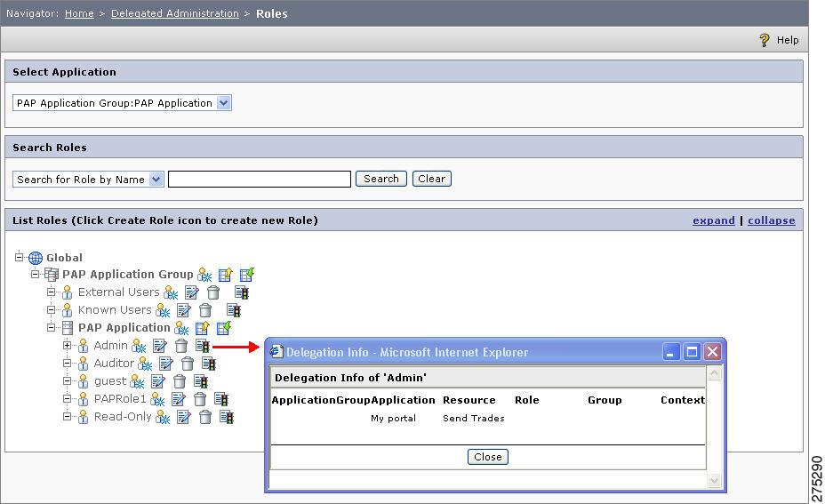Toggle the guest role node
The width and height of the screenshot is (825, 504).
point(67,380)
